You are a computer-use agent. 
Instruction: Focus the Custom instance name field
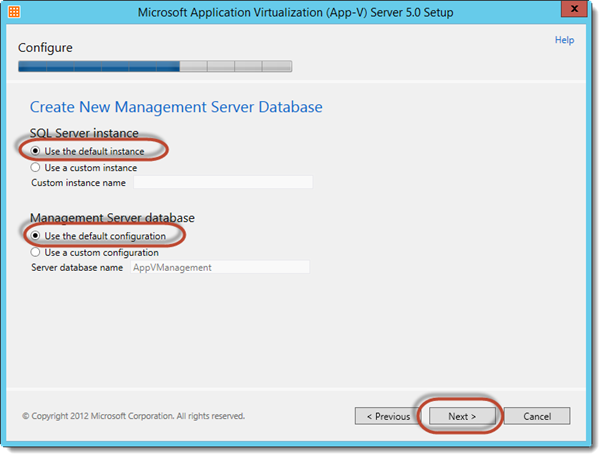(x=223, y=182)
